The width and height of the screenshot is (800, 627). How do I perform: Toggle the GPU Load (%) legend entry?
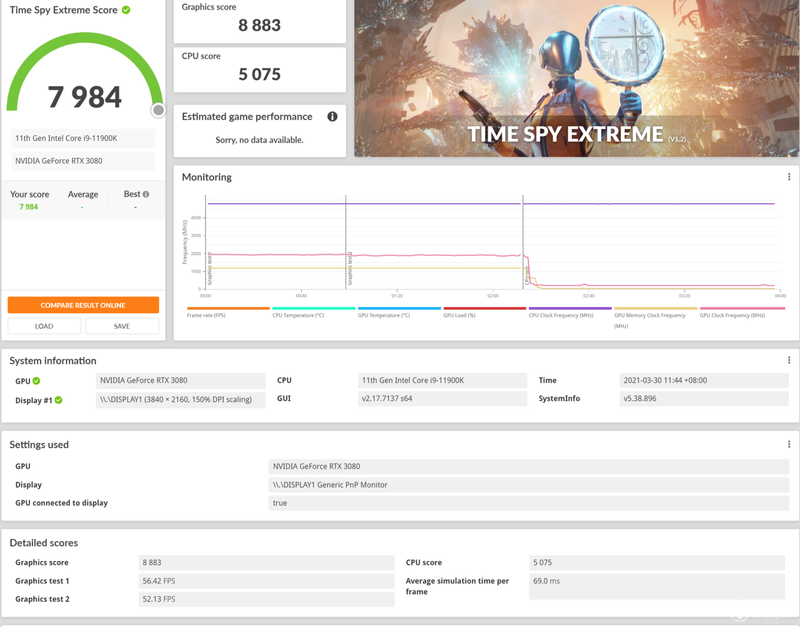tap(485, 312)
